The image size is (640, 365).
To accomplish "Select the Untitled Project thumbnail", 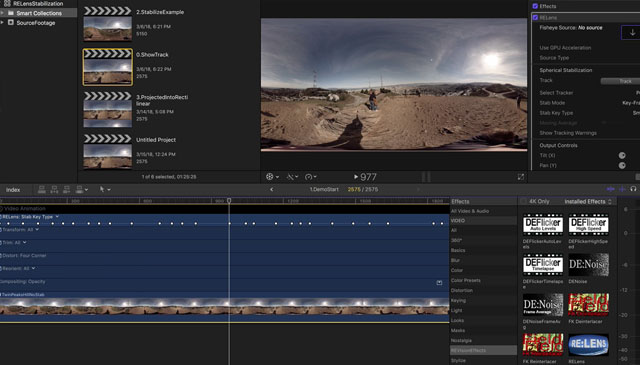I will [108, 151].
